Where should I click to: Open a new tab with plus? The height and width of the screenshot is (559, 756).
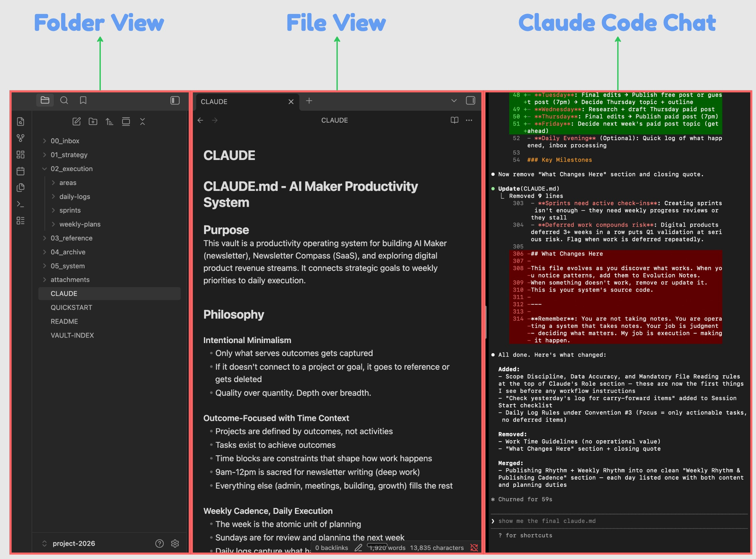(309, 100)
